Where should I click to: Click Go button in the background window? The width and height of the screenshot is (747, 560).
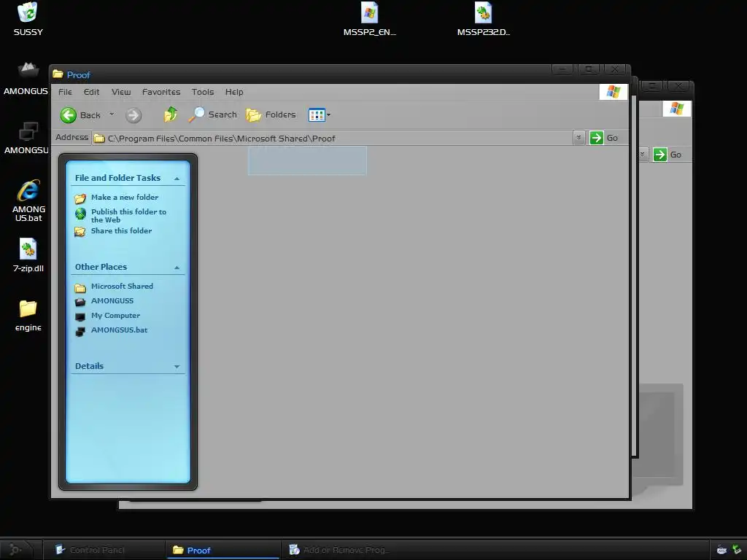pos(667,155)
